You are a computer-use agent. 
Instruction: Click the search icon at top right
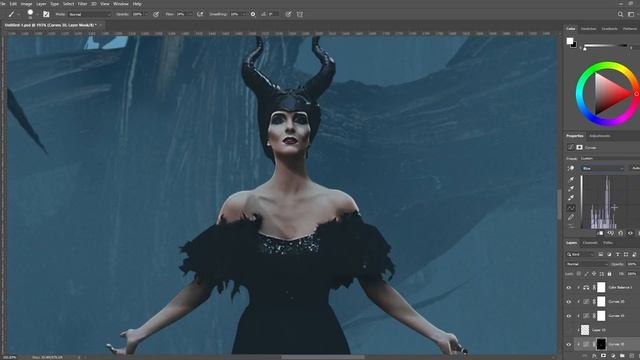(620, 14)
